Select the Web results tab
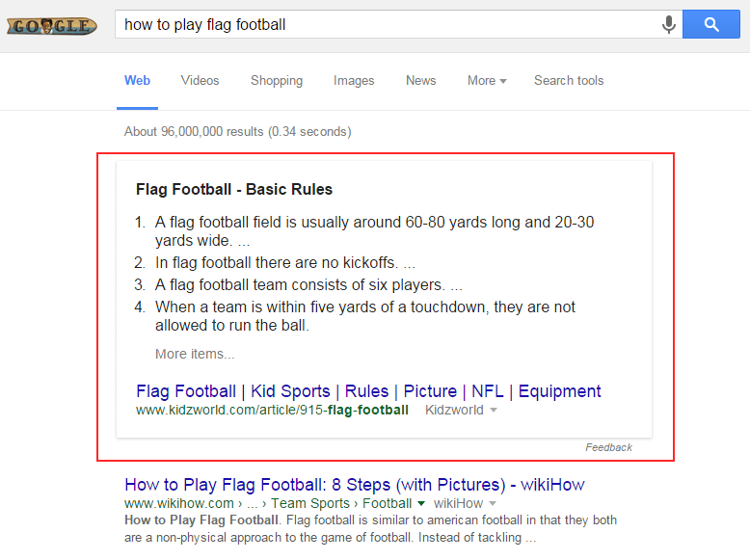The image size is (750, 560). pos(137,81)
